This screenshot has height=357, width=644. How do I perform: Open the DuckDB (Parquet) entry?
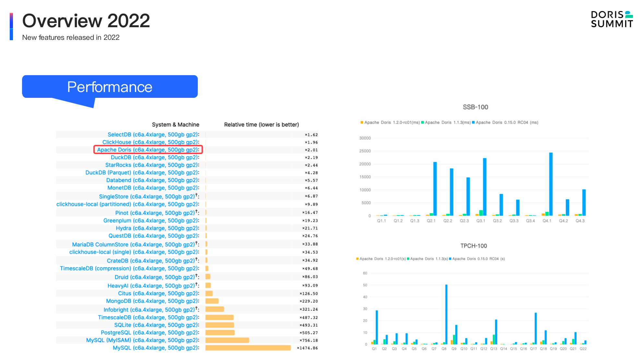(142, 173)
